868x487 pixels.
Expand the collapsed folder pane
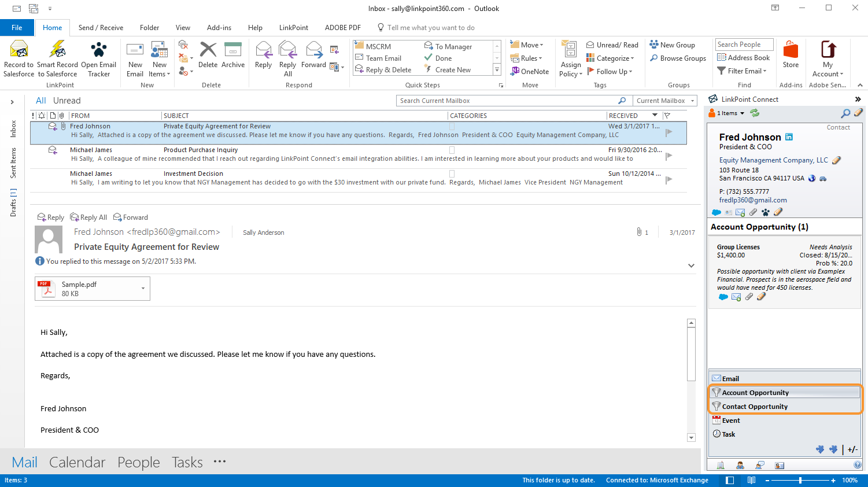pos(12,102)
